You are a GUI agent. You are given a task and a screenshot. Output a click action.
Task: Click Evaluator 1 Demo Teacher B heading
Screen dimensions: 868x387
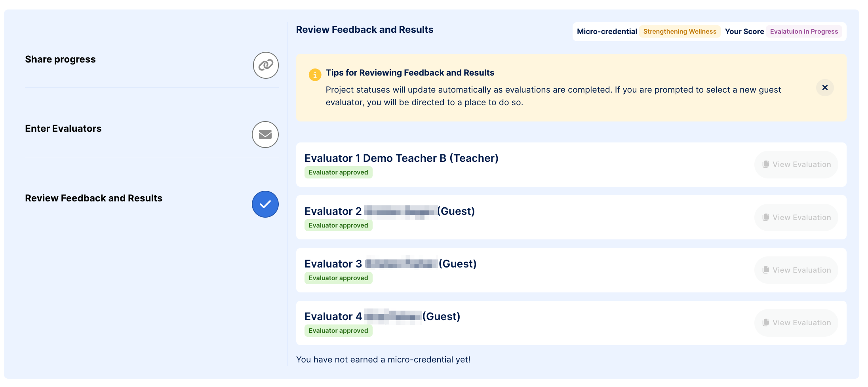pyautogui.click(x=401, y=158)
